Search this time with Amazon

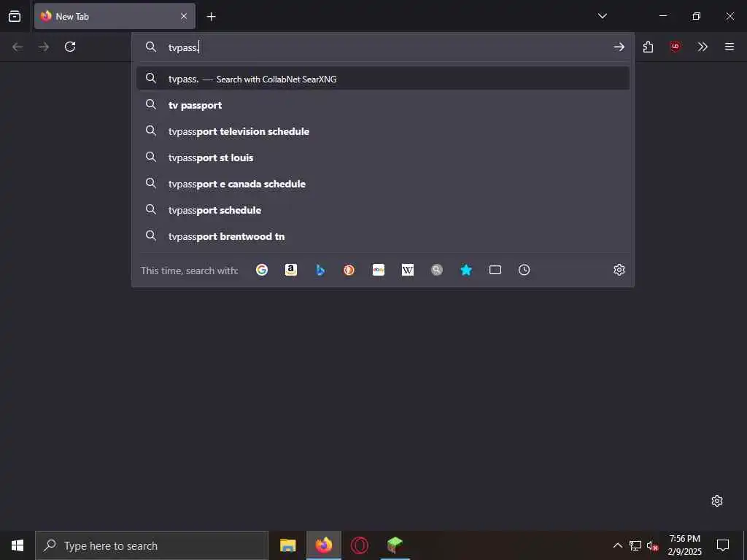tap(291, 270)
